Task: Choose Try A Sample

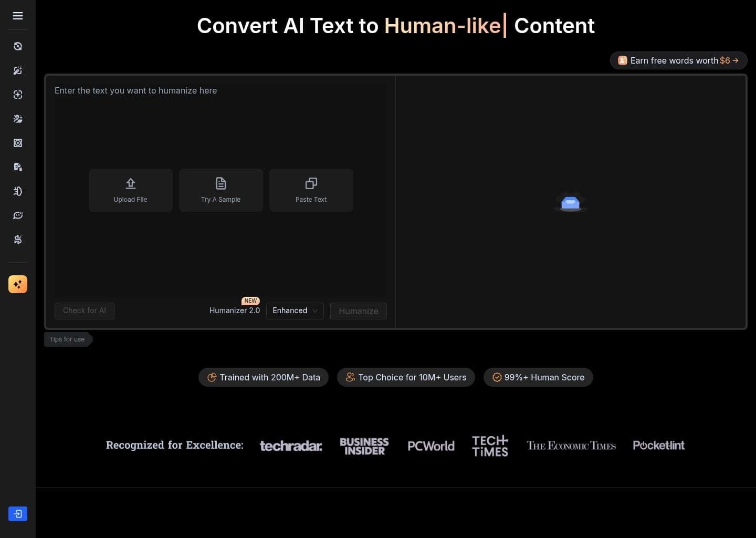Action: point(221,190)
